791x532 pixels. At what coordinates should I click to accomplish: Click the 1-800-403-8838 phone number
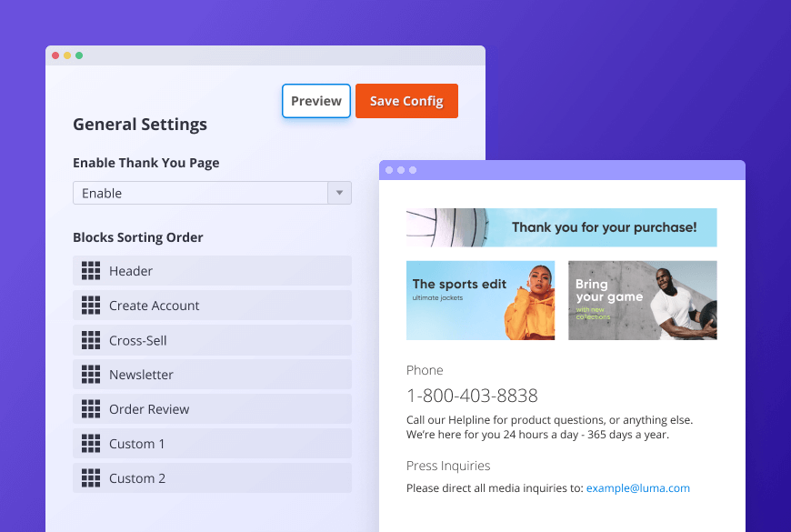[472, 396]
